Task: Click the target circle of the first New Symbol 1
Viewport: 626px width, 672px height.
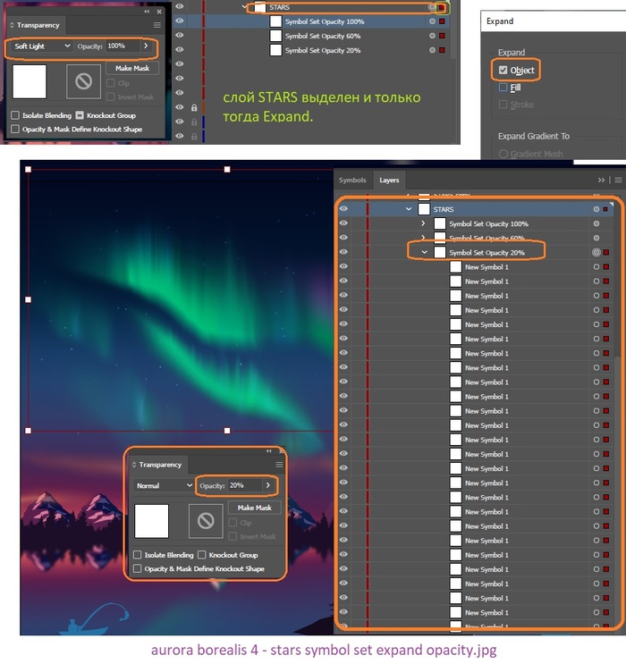Action: (596, 267)
